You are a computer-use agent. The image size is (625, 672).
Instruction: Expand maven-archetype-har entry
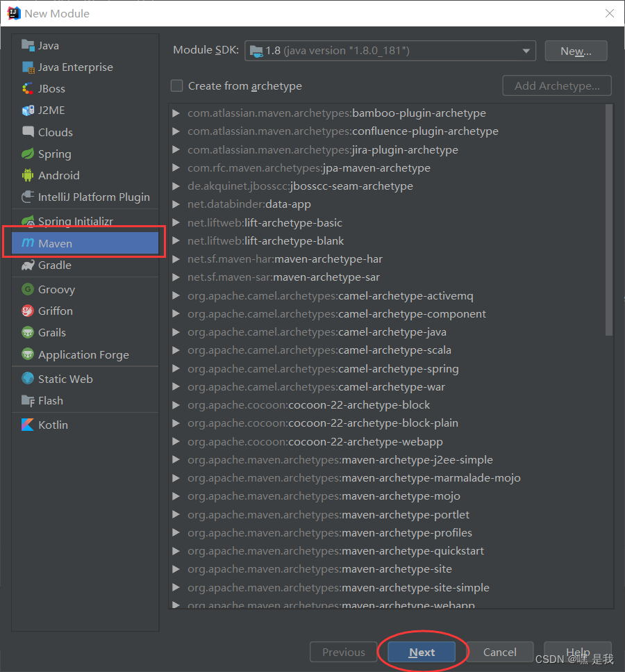176,259
